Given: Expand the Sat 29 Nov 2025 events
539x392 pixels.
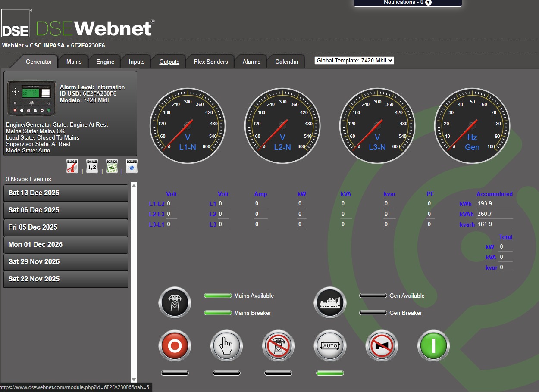Looking at the screenshot, I should point(66,262).
